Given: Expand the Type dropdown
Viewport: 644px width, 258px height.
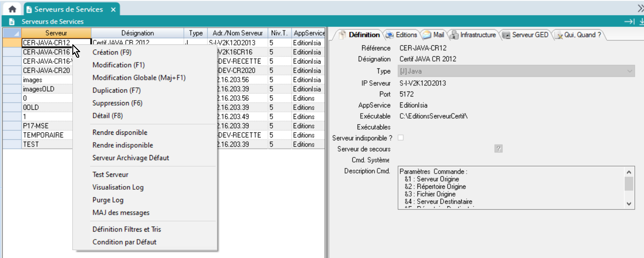Looking at the screenshot, I should (629, 71).
